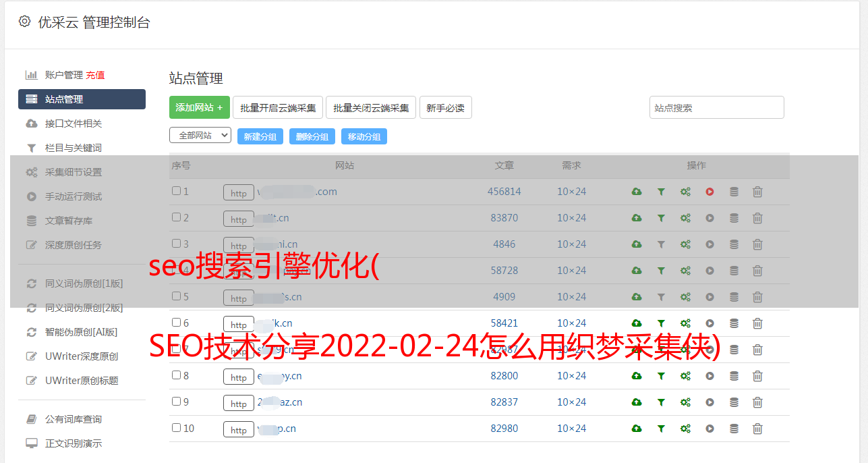Tick the checkbox for site row 9
The height and width of the screenshot is (463, 868).
click(176, 402)
